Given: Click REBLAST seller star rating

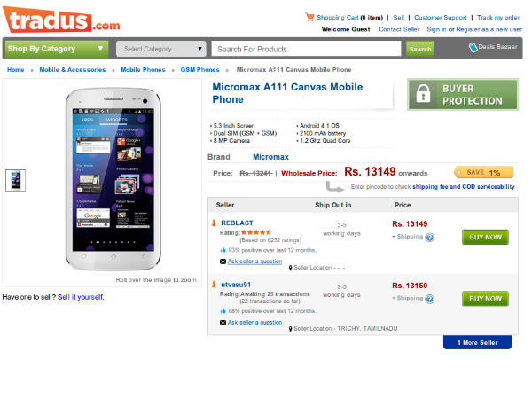Looking at the screenshot, I should pyautogui.click(x=257, y=232).
